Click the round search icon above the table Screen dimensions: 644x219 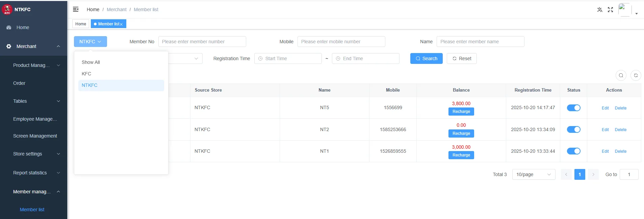(621, 75)
